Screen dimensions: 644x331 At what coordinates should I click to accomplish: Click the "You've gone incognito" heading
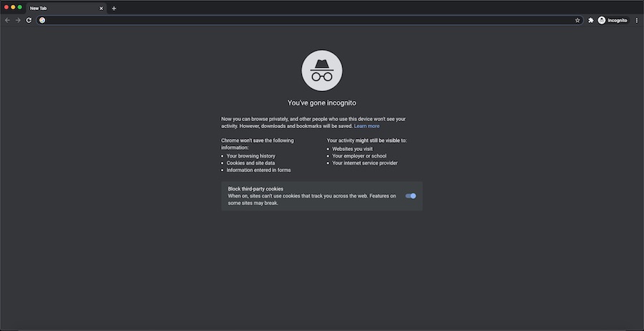point(322,103)
